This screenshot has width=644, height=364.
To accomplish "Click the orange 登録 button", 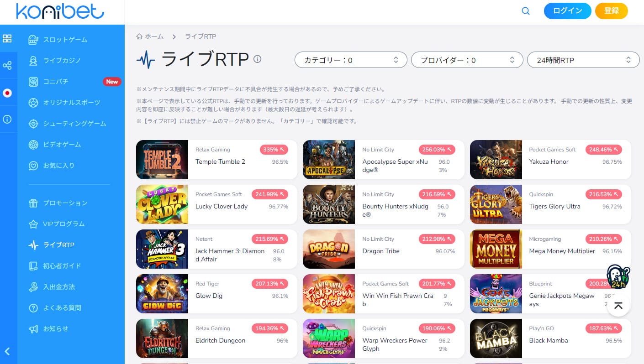I will (612, 11).
